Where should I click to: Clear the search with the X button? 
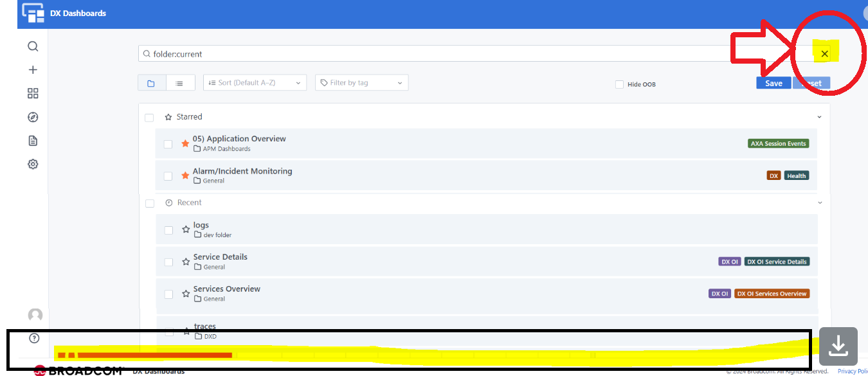tap(824, 54)
